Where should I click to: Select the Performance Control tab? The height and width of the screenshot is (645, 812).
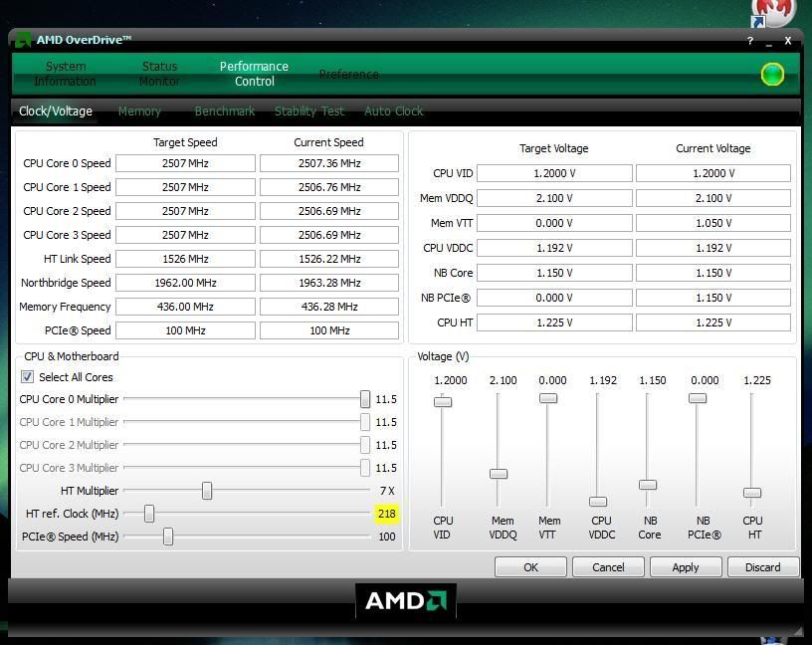coord(254,74)
